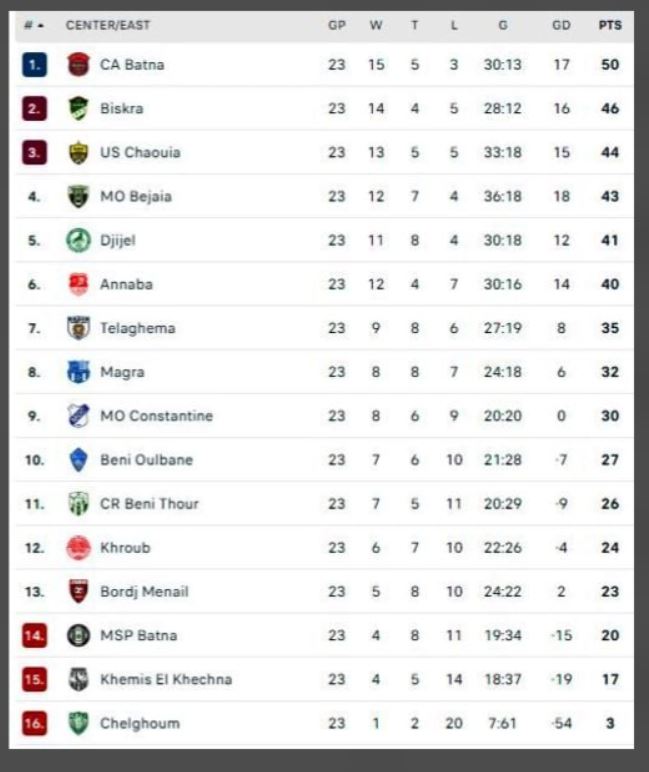Image resolution: width=649 pixels, height=772 pixels.
Task: Click the Djijel green circular logo
Action: (78, 241)
